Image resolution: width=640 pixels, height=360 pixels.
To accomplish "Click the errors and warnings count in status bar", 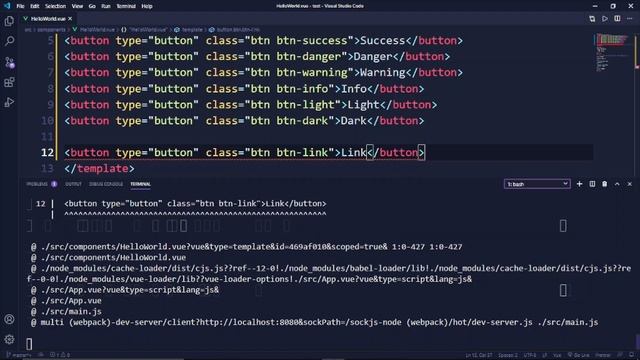I will (60, 355).
